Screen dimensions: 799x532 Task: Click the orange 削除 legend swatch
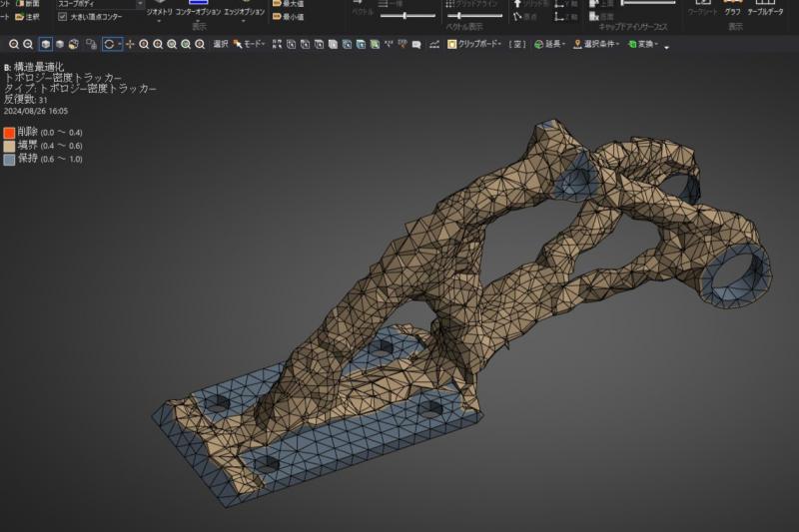pos(9,133)
